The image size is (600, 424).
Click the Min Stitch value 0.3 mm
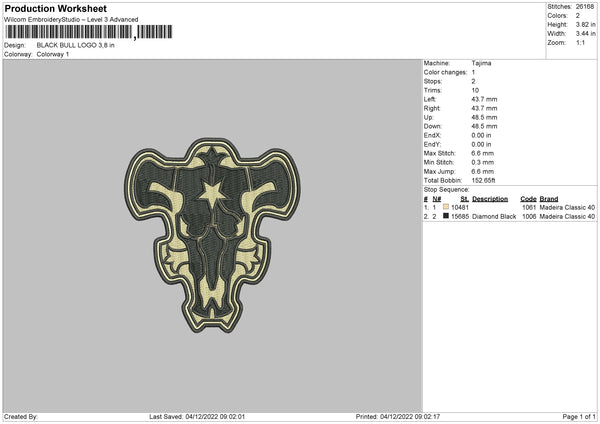coord(483,162)
